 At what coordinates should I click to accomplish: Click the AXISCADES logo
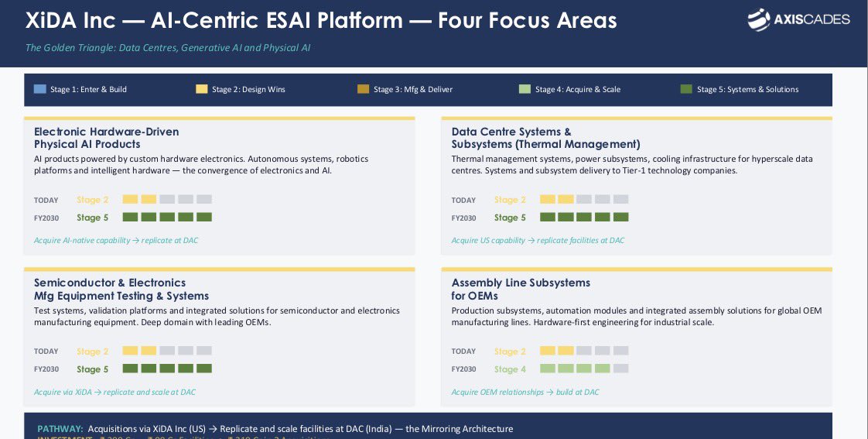(x=798, y=20)
